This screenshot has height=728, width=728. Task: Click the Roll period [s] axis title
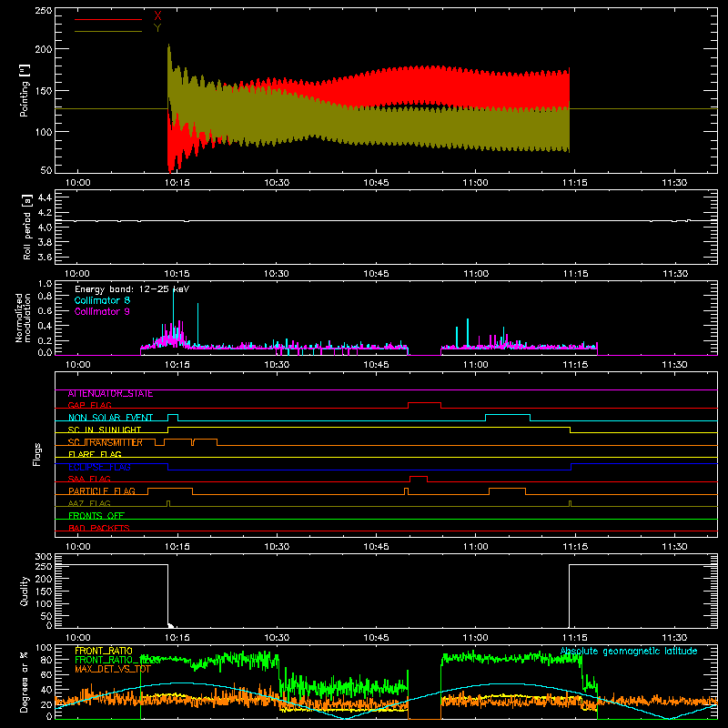27,227
